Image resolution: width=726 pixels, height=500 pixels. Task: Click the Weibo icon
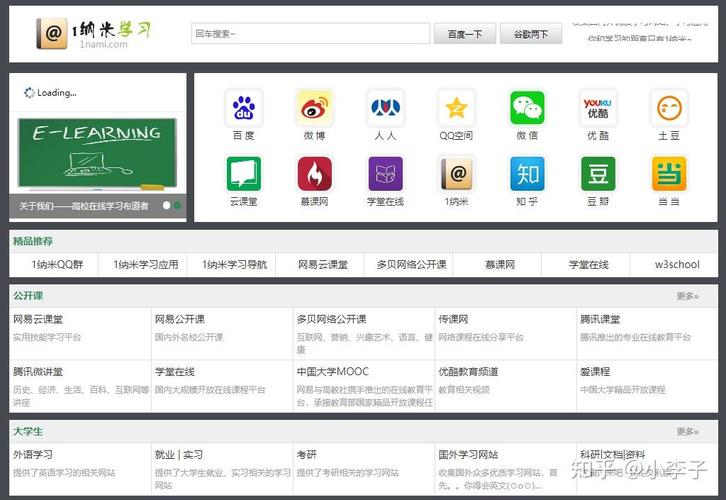click(x=314, y=107)
